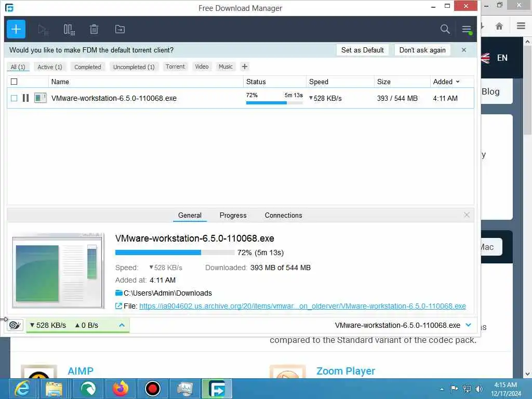Select the Video filter tab

pos(202,66)
